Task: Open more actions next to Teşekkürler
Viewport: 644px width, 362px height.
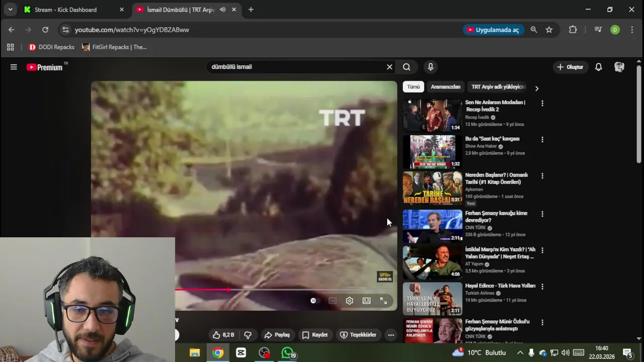Action: [390, 335]
